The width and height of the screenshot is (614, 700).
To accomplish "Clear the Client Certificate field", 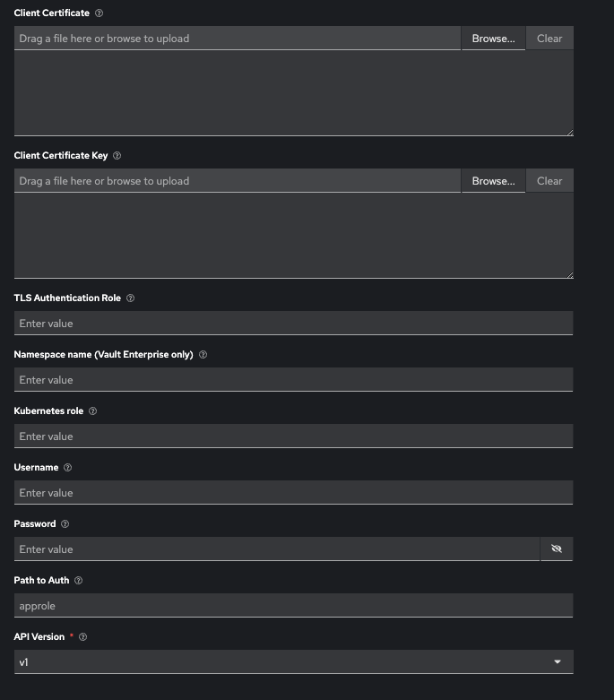I will click(549, 39).
